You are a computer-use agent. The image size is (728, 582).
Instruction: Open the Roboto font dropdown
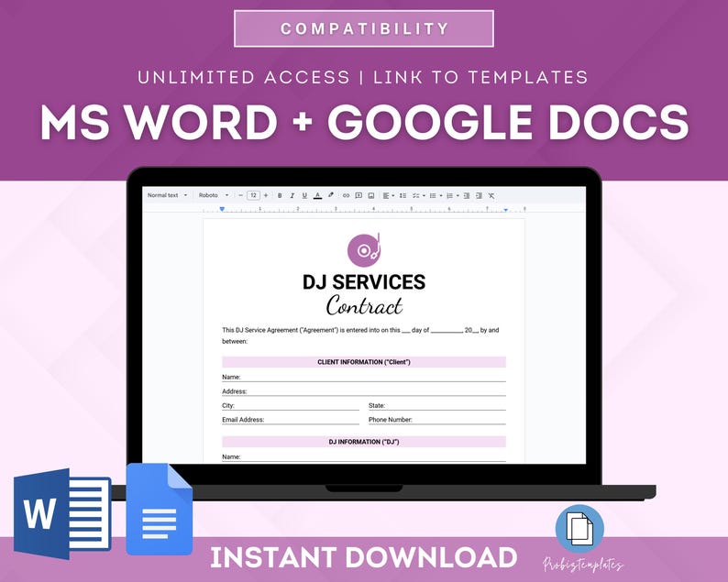(x=214, y=195)
